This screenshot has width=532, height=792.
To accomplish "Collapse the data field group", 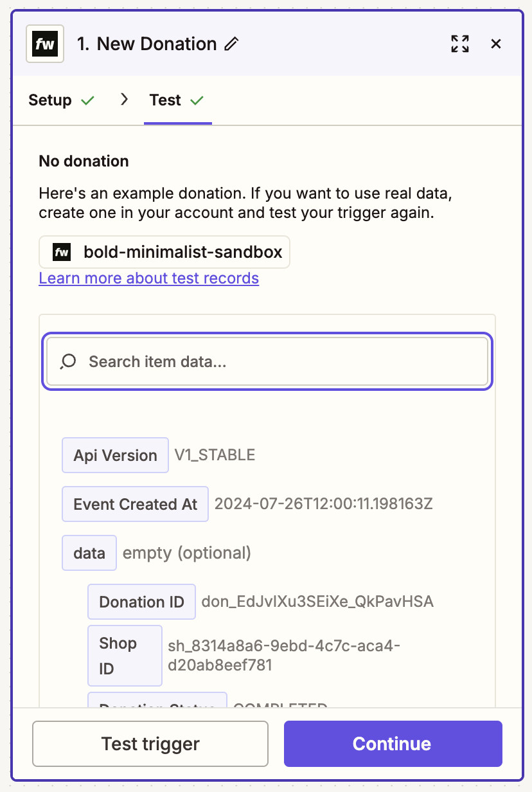I will 89,553.
